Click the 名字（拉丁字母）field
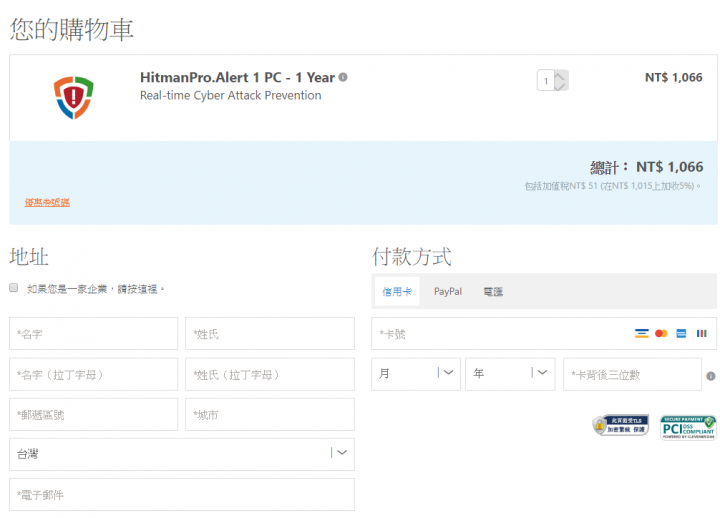 coord(94,374)
